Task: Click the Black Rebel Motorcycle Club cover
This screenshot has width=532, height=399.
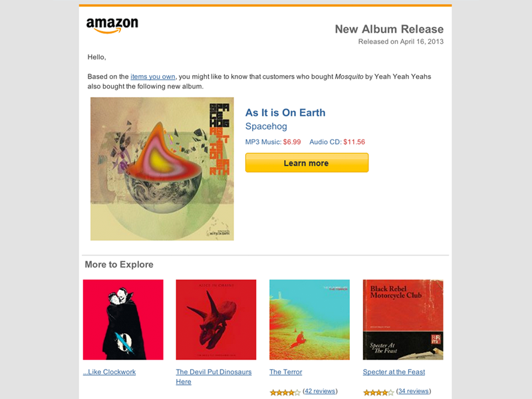Action: tap(403, 320)
